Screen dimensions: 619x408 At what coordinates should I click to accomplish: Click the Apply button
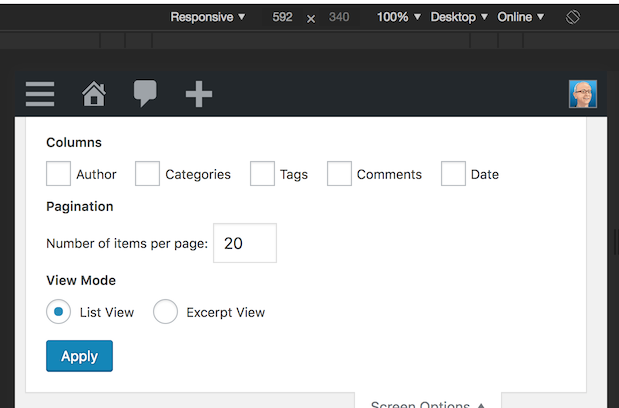point(79,356)
